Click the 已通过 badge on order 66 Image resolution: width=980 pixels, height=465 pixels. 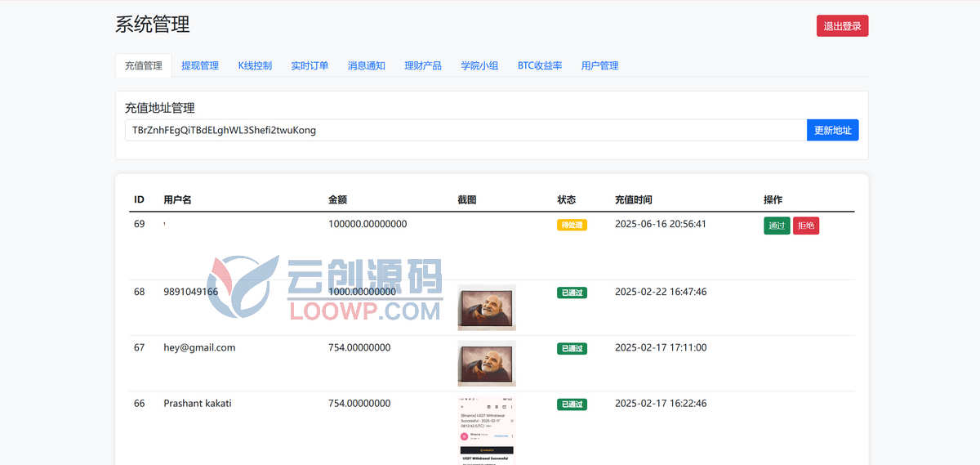pos(572,404)
